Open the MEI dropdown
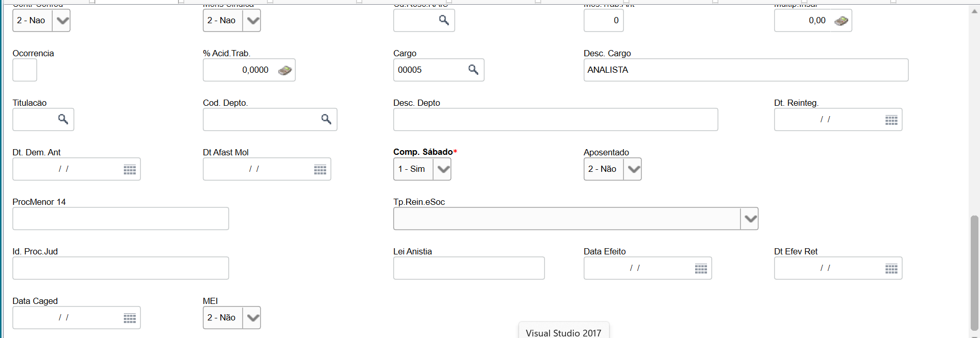 (252, 318)
